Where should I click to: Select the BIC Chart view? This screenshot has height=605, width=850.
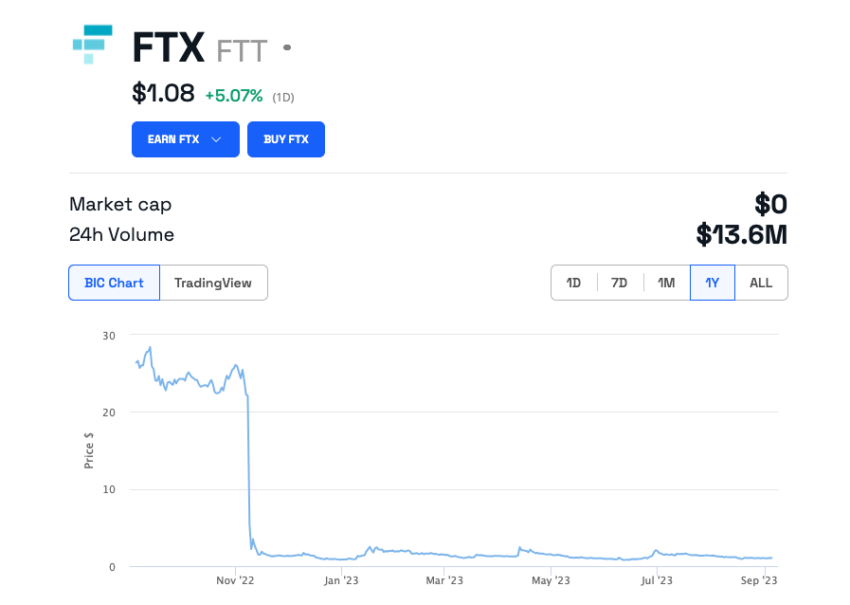[113, 283]
